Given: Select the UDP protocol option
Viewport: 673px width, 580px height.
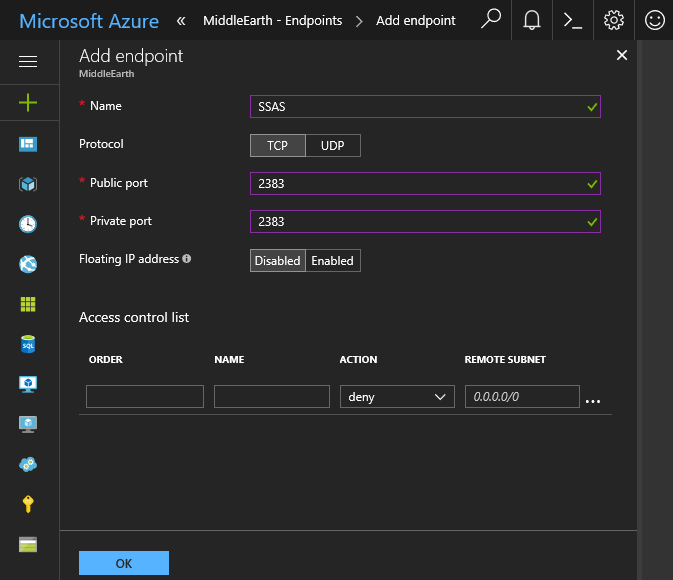Looking at the screenshot, I should point(333,146).
